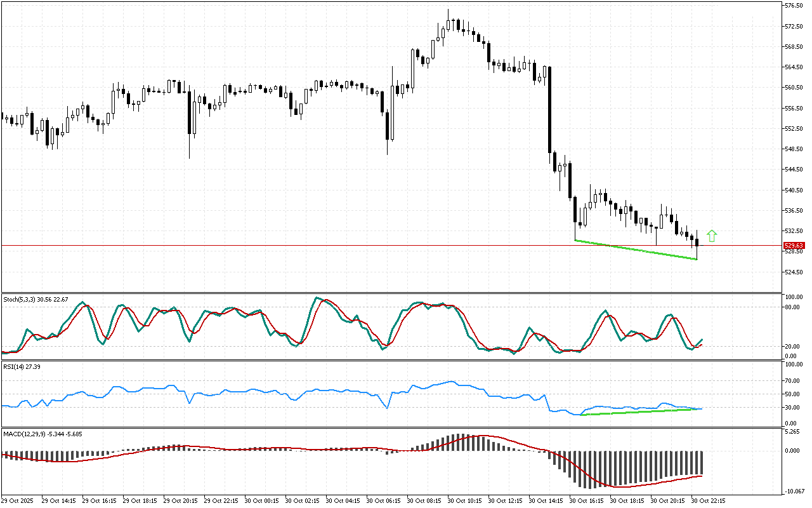Click the 0.000 level on MACD scale
This screenshot has height=508, width=812.
pyautogui.click(x=792, y=451)
